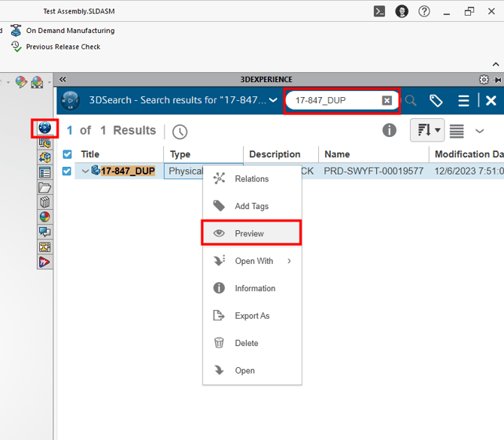The height and width of the screenshot is (440, 504).
Task: Expand the view options chevron
Action: click(x=480, y=131)
